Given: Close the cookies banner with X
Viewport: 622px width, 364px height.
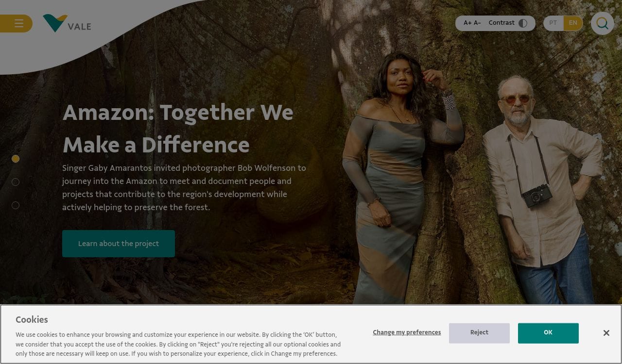Looking at the screenshot, I should [606, 333].
